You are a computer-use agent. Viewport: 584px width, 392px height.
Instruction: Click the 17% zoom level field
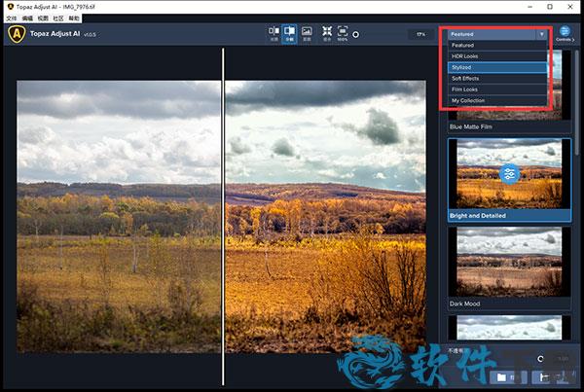(420, 34)
